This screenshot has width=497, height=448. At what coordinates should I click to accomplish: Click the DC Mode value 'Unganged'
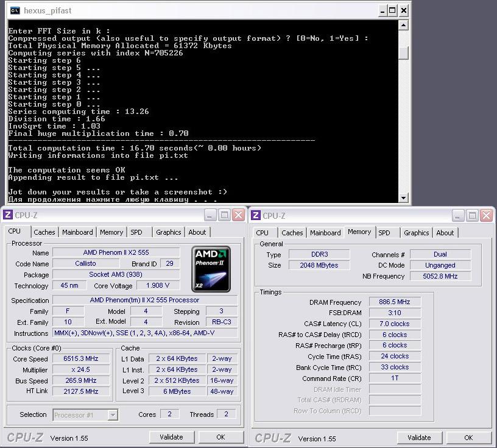point(440,265)
